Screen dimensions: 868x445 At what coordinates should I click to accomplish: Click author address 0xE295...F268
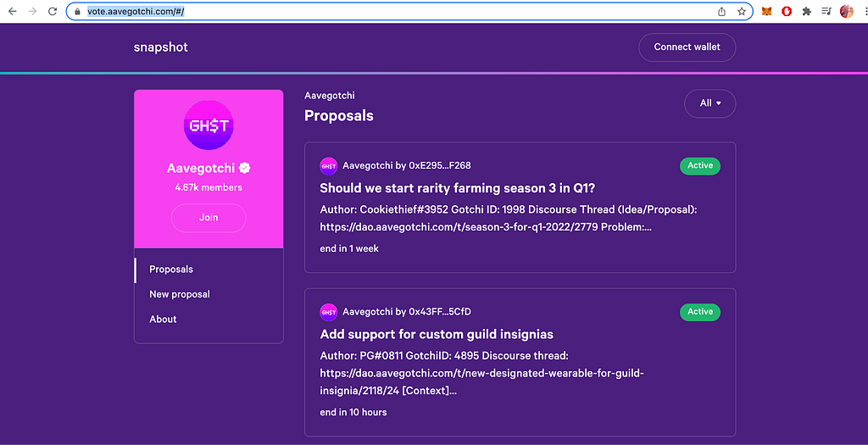[440, 165]
